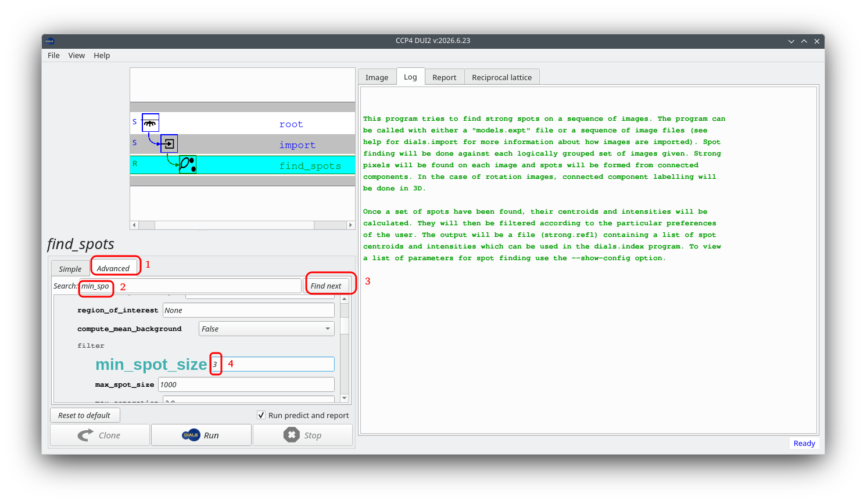Image resolution: width=867 pixels, height=504 pixels.
Task: Select the find_spots label in tree
Action: pos(310,166)
